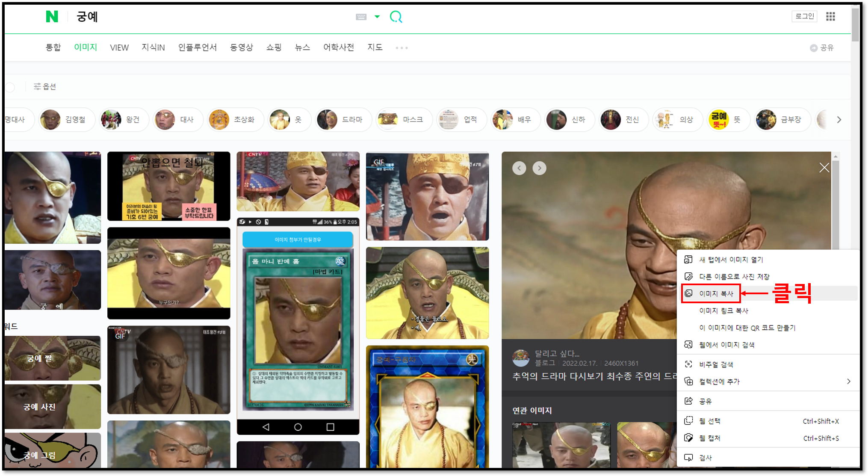Switch to the 동영상 tab
The width and height of the screenshot is (868, 476).
click(241, 47)
